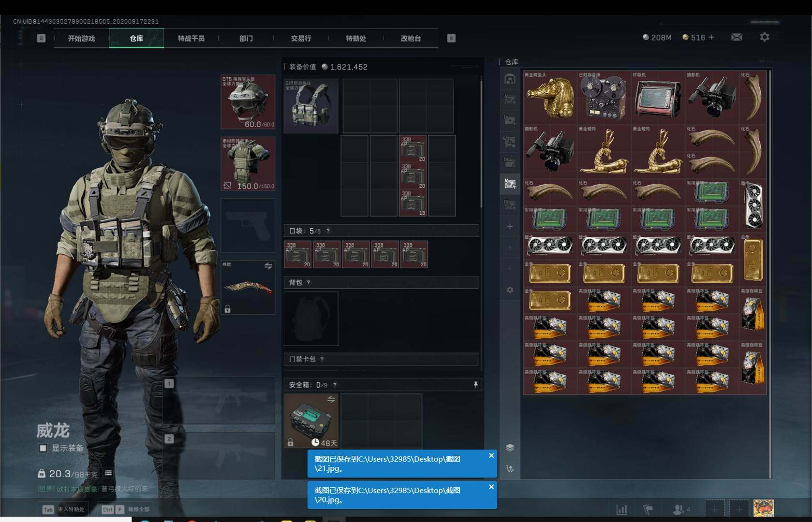Image resolution: width=812 pixels, height=522 pixels.
Task: Select the 呼吸机 ventilator item
Action: coord(658,98)
